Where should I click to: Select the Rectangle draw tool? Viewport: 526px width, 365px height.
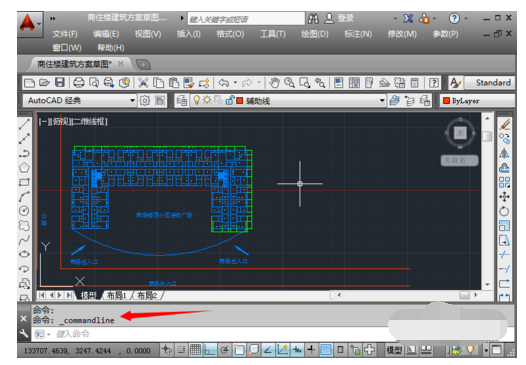click(24, 182)
